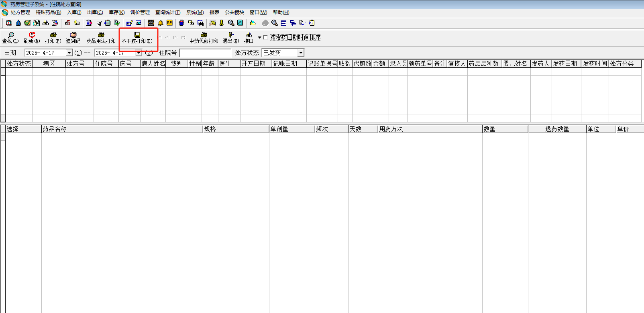Click the 接口 interface binoculars icon

[249, 35]
